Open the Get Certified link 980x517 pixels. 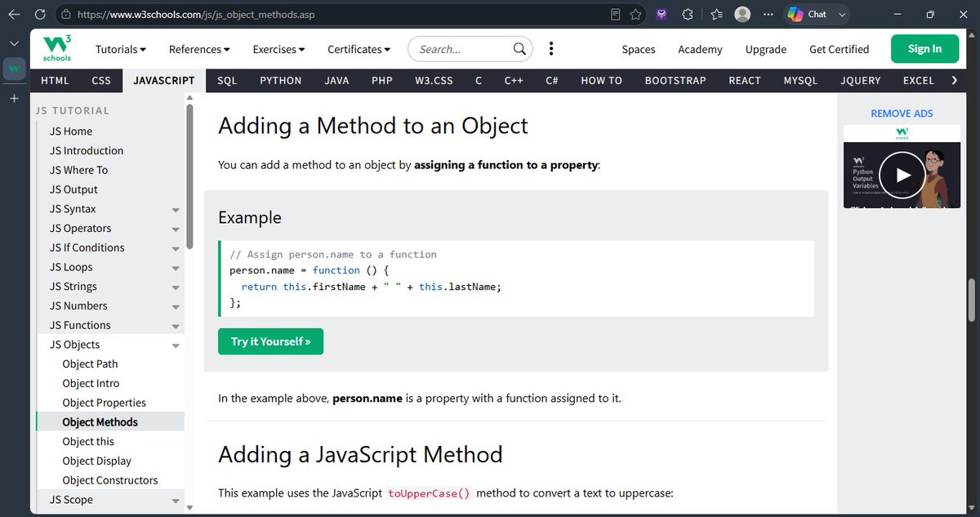[x=839, y=49]
